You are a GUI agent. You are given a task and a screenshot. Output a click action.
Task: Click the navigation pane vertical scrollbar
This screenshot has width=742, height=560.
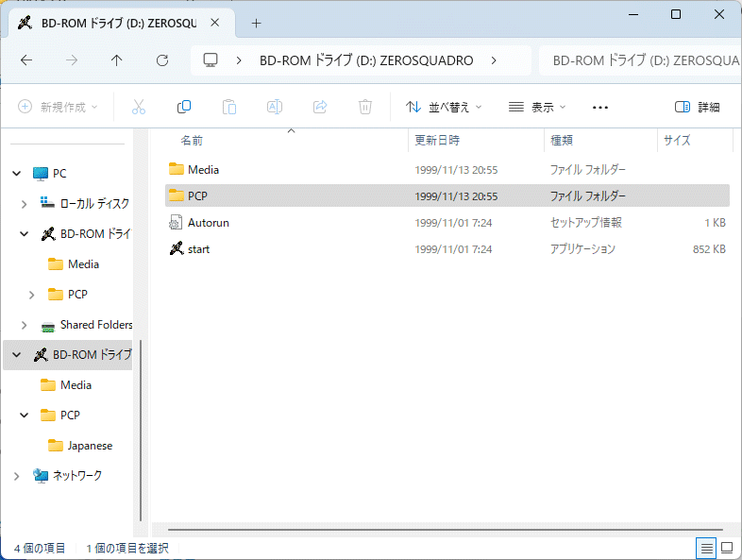point(141,430)
